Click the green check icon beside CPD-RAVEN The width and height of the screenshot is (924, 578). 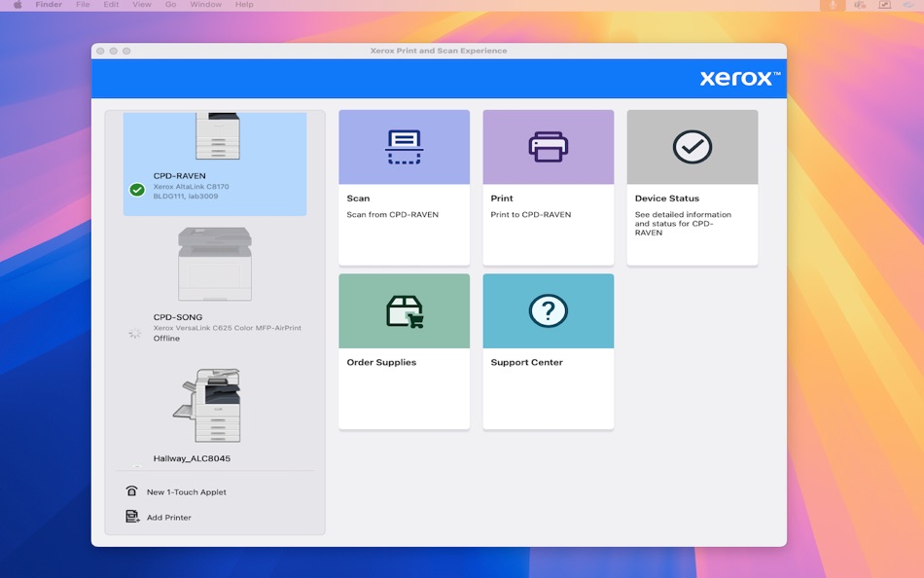coord(137,190)
